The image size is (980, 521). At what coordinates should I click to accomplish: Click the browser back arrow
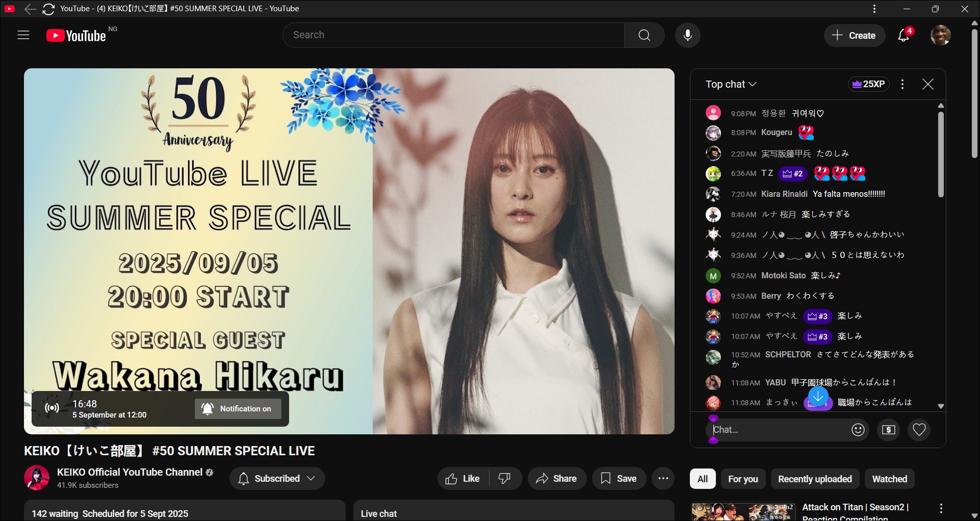30,9
